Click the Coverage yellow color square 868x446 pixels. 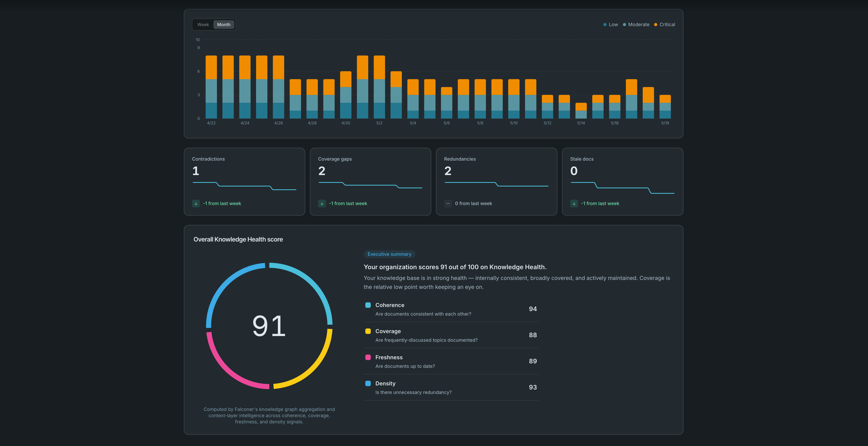[368, 331]
